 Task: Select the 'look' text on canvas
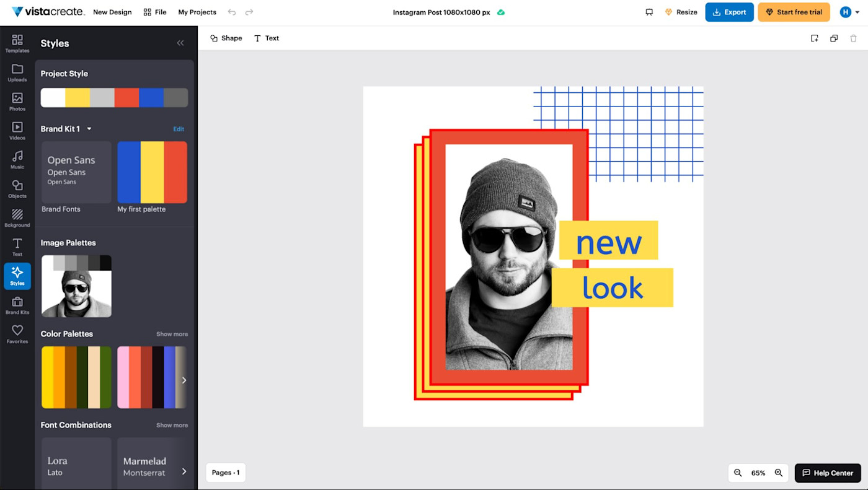click(x=613, y=287)
